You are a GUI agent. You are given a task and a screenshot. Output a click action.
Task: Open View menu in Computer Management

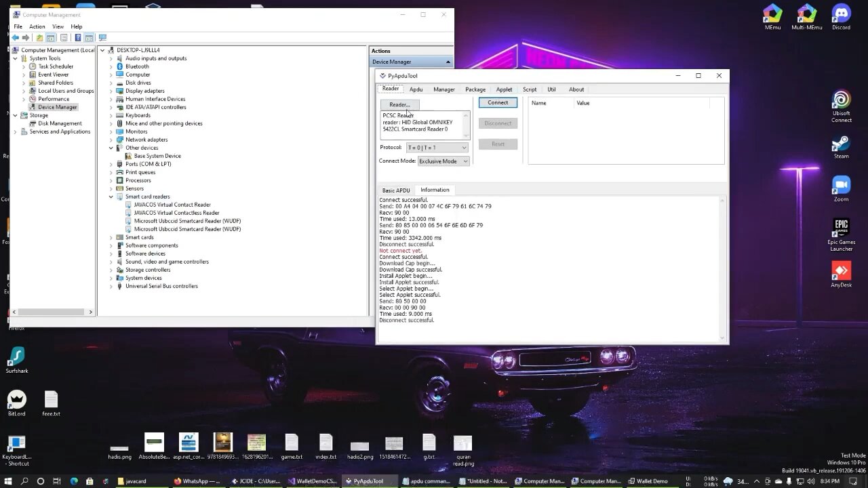[x=58, y=26]
